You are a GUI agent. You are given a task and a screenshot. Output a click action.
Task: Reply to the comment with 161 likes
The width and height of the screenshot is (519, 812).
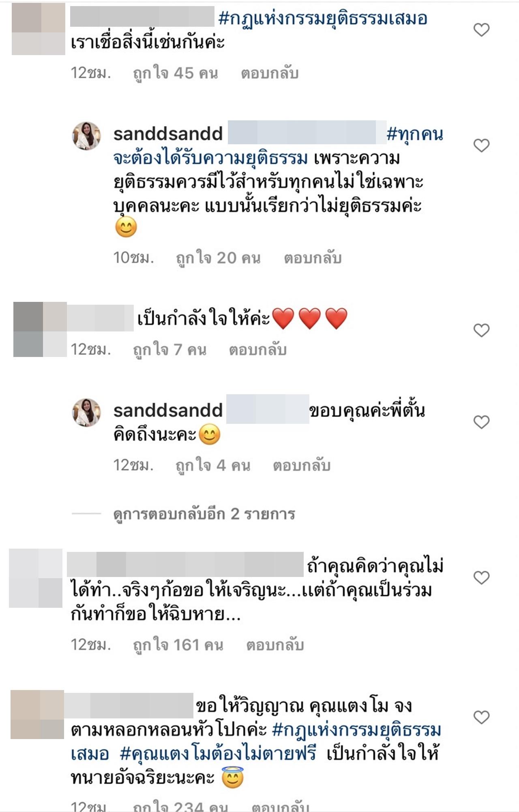click(x=275, y=645)
